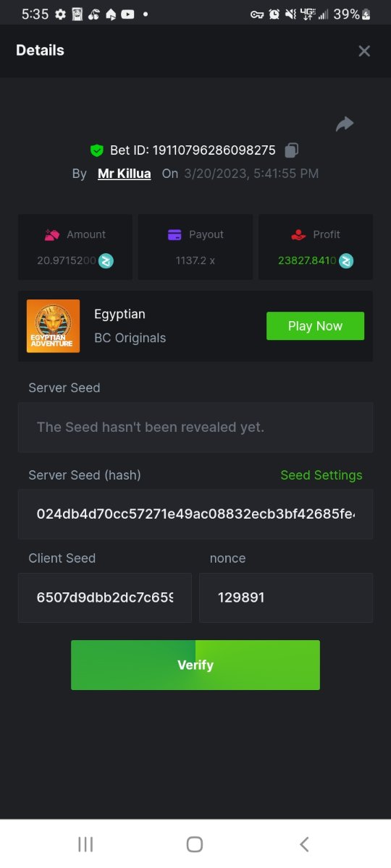Tap the unrevealed Server Seed field
The image size is (391, 868).
click(195, 427)
